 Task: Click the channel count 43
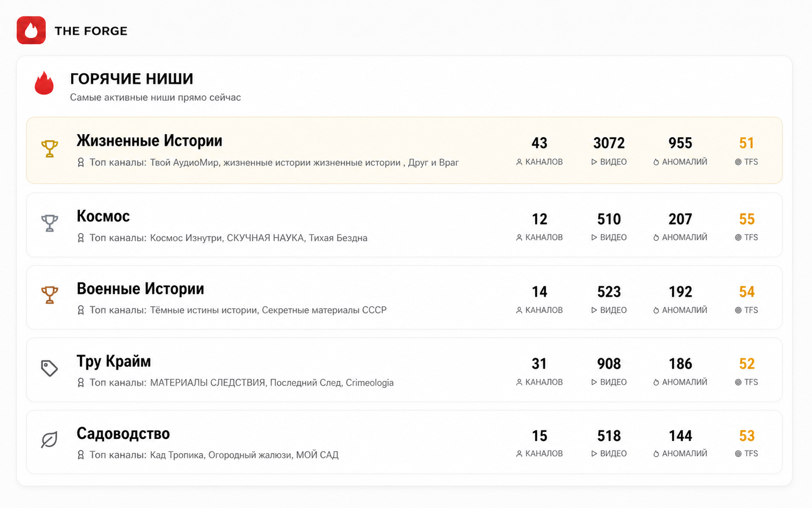[x=540, y=143]
